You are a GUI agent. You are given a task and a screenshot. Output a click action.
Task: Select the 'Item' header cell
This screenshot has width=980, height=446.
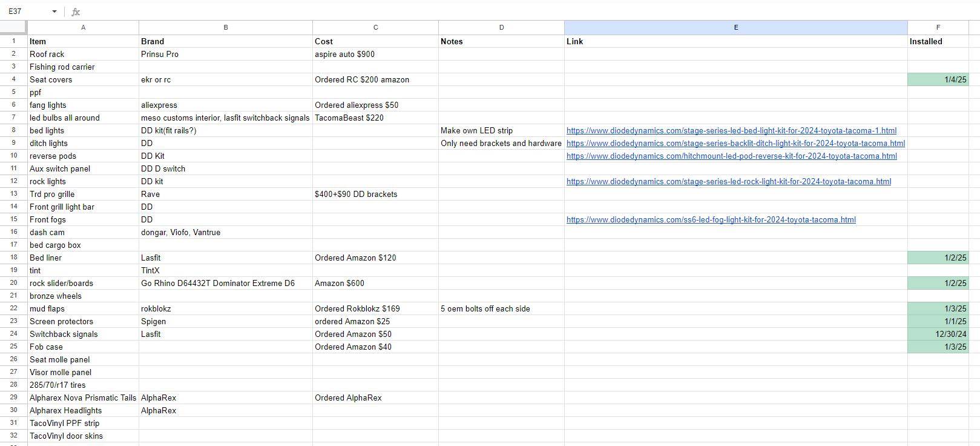[83, 41]
